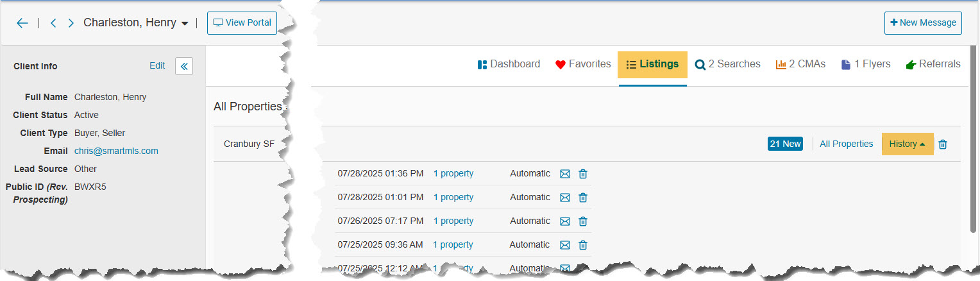This screenshot has width=980, height=281.
Task: Open the 2 Searches tab
Action: pyautogui.click(x=728, y=64)
